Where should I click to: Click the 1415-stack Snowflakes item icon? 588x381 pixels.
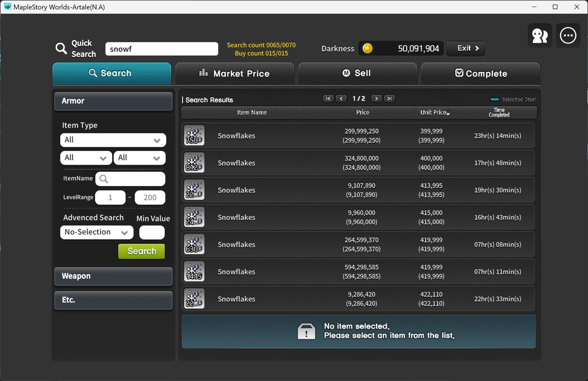click(x=194, y=271)
